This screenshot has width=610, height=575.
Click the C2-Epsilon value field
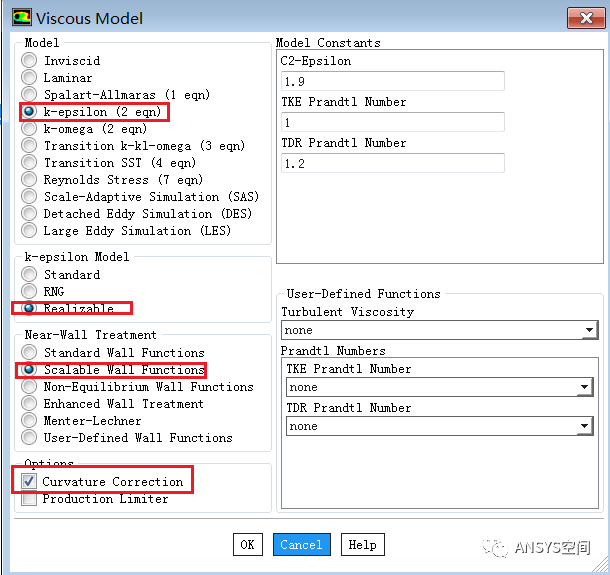tap(393, 81)
